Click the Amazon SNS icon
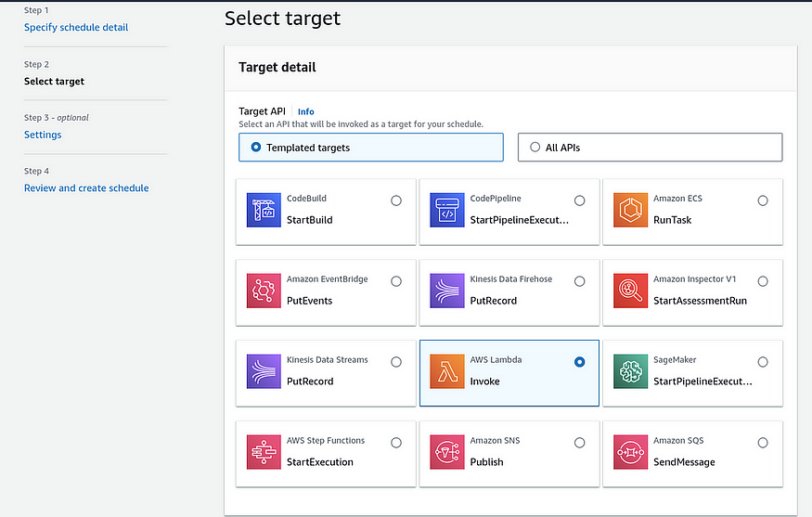 coord(447,452)
